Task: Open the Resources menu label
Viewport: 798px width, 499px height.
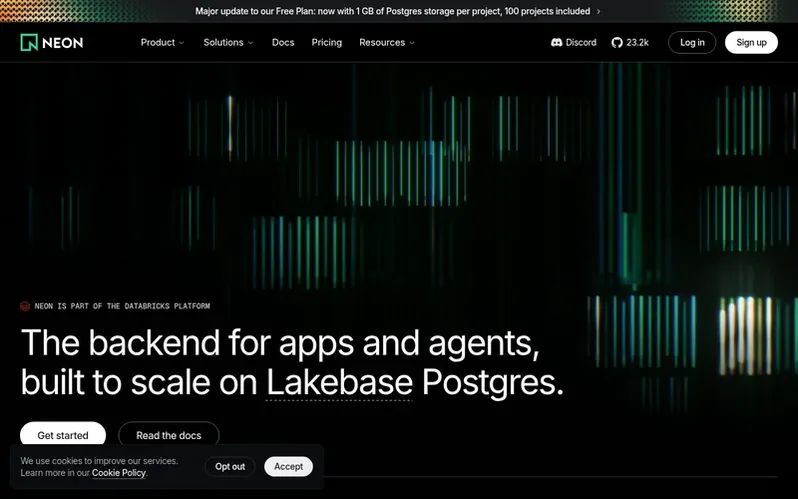Action: click(382, 42)
